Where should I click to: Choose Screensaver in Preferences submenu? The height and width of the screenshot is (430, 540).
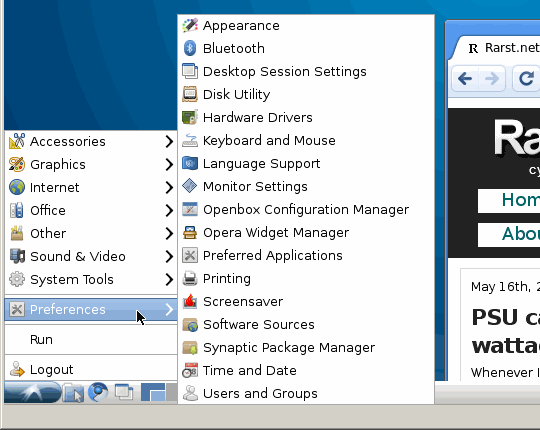click(x=306, y=301)
